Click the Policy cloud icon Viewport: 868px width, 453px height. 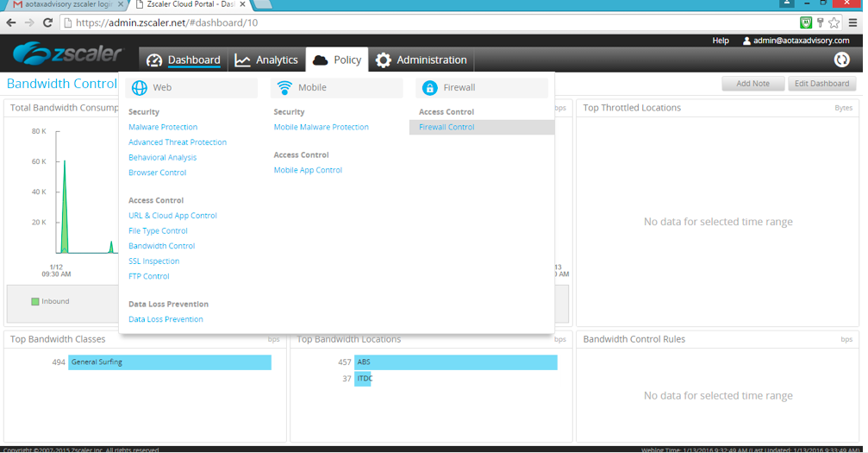tap(320, 60)
